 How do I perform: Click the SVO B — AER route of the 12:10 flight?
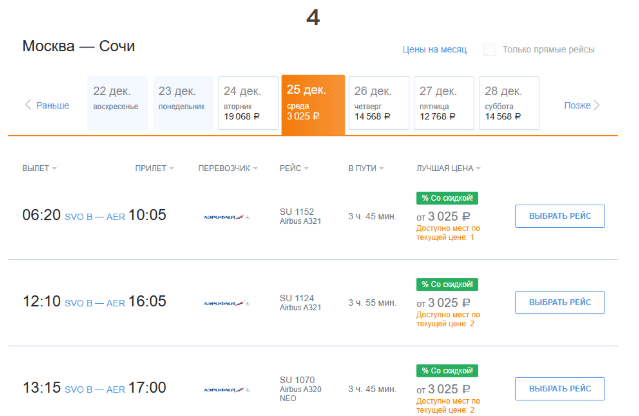click(x=95, y=303)
